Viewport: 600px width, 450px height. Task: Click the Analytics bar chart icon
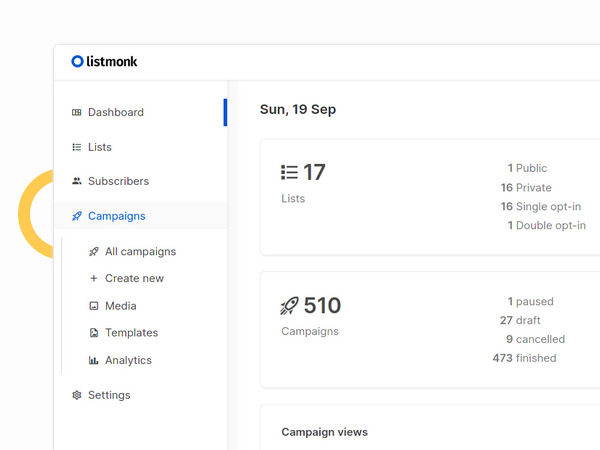94,360
